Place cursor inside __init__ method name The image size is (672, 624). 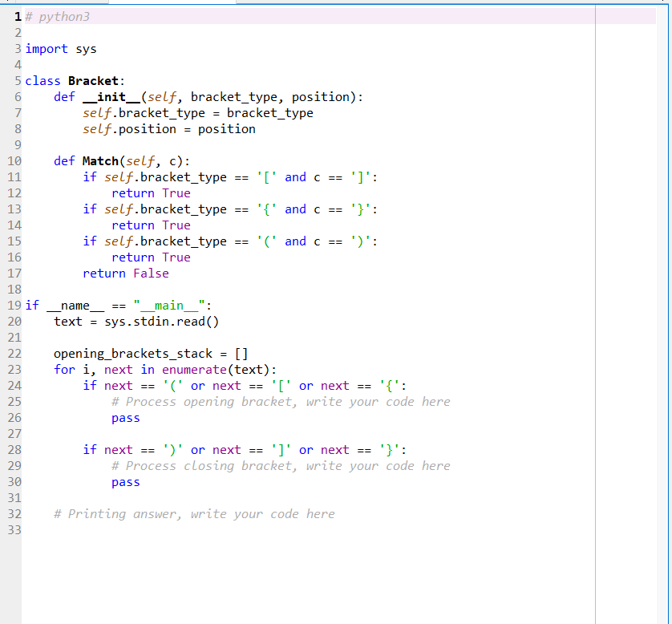click(x=112, y=96)
